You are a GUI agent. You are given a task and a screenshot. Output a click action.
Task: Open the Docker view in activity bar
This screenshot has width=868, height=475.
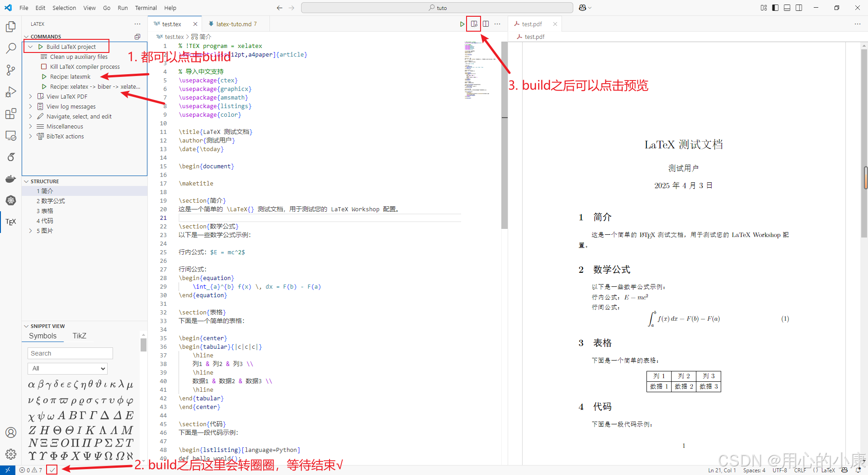tap(11, 179)
